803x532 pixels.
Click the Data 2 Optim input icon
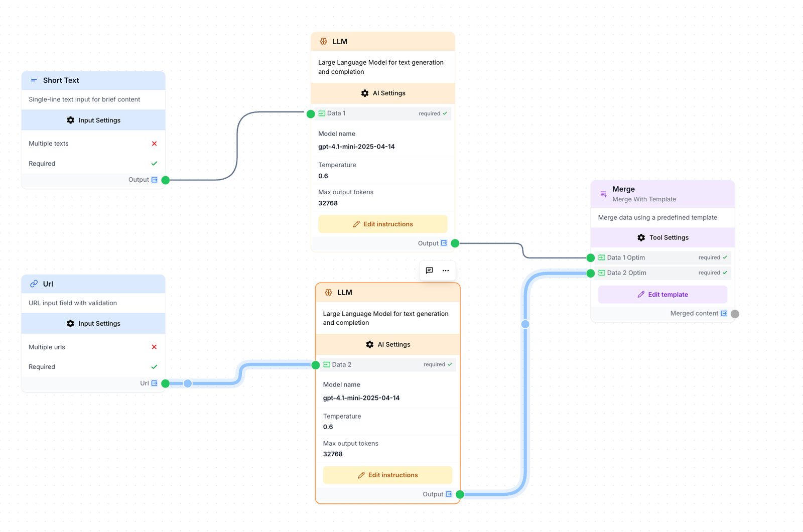[602, 273]
